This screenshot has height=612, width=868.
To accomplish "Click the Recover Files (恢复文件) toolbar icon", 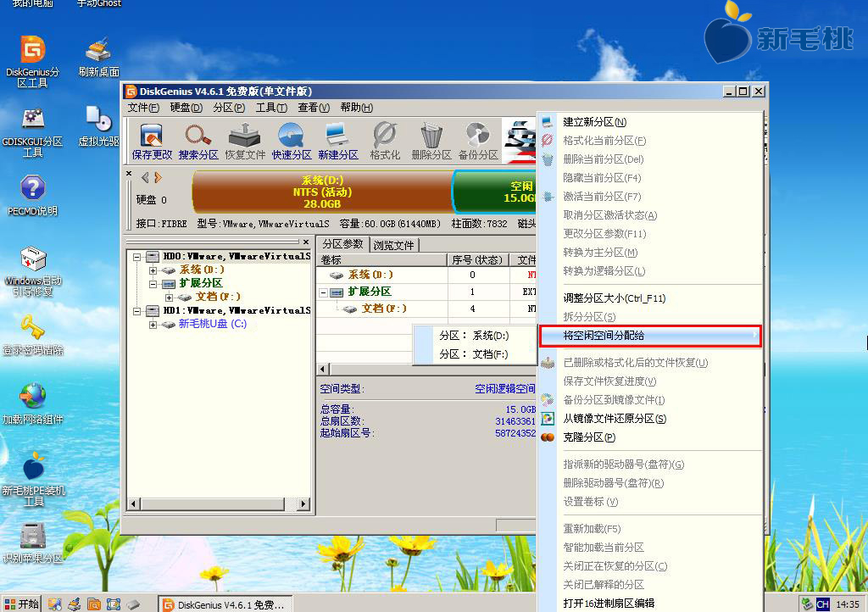I will point(245,142).
